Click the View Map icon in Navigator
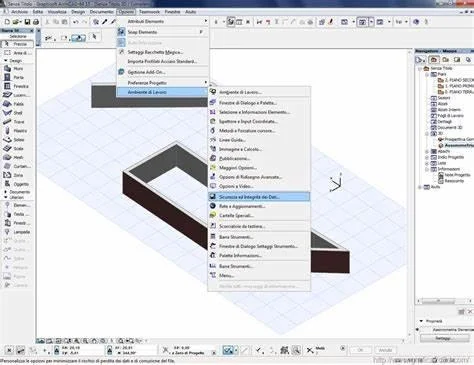The image size is (474, 365). pyautogui.click(x=445, y=60)
